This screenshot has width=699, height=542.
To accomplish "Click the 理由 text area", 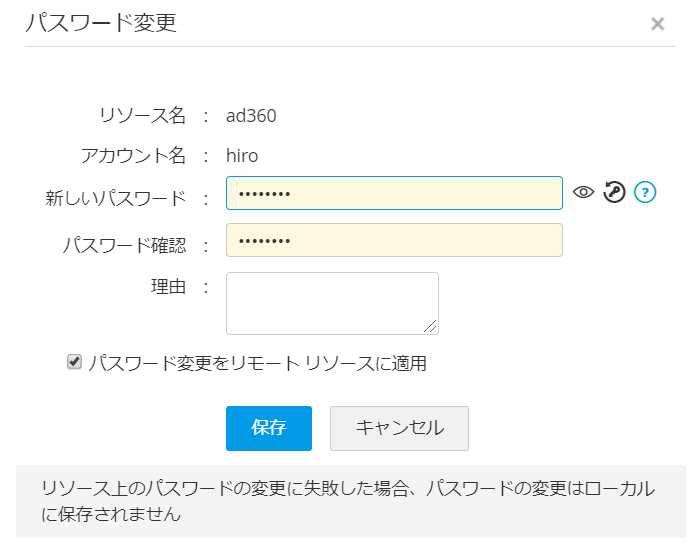I will click(332, 302).
